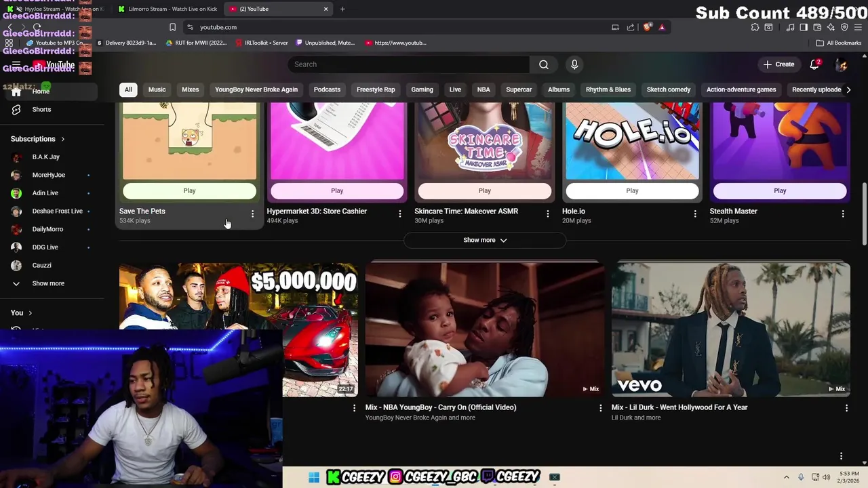The image size is (868, 488).
Task: Expand the Subscriptions section chevron
Action: [63, 139]
